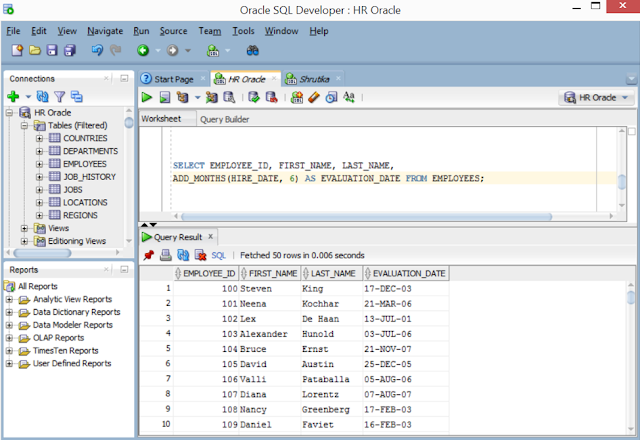Expand Data Dictionary Reports folder
The height and width of the screenshot is (440, 640).
coord(9,312)
